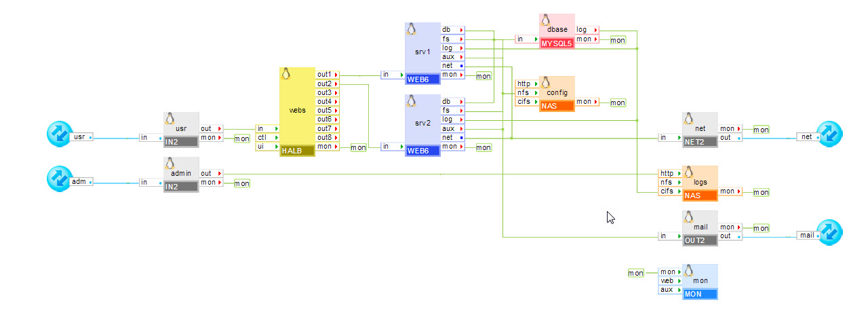Click the http terminal on config
The image size is (868, 317).
coord(527,83)
